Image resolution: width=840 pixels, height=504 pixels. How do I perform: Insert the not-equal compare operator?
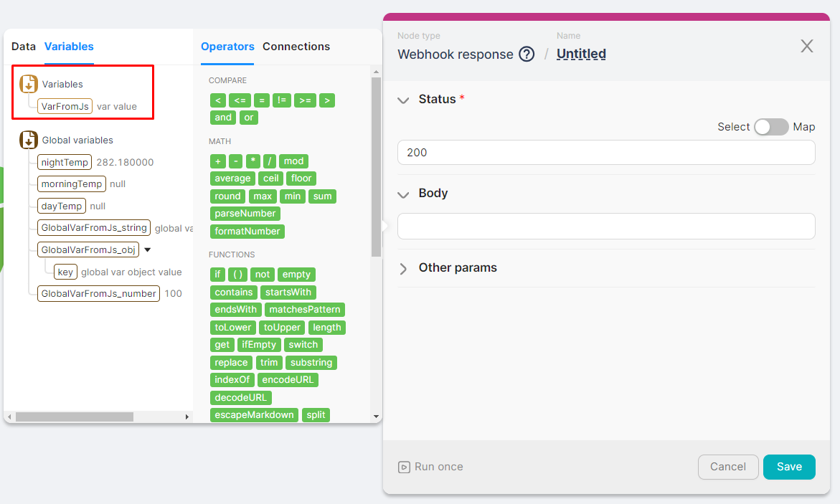[282, 100]
